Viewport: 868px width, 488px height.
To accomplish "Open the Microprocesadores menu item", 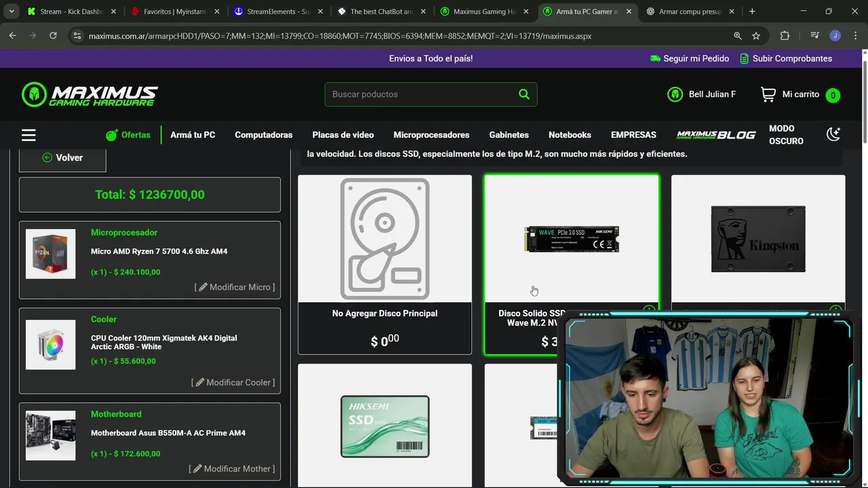I will tap(431, 135).
